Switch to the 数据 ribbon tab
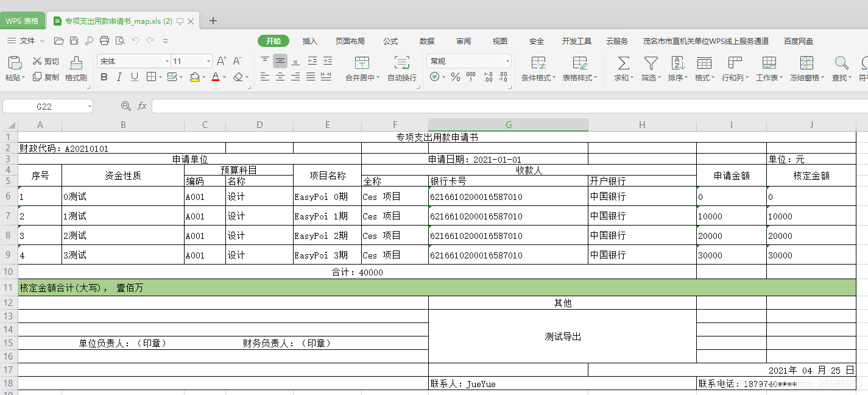The height and width of the screenshot is (395, 868). [x=427, y=41]
